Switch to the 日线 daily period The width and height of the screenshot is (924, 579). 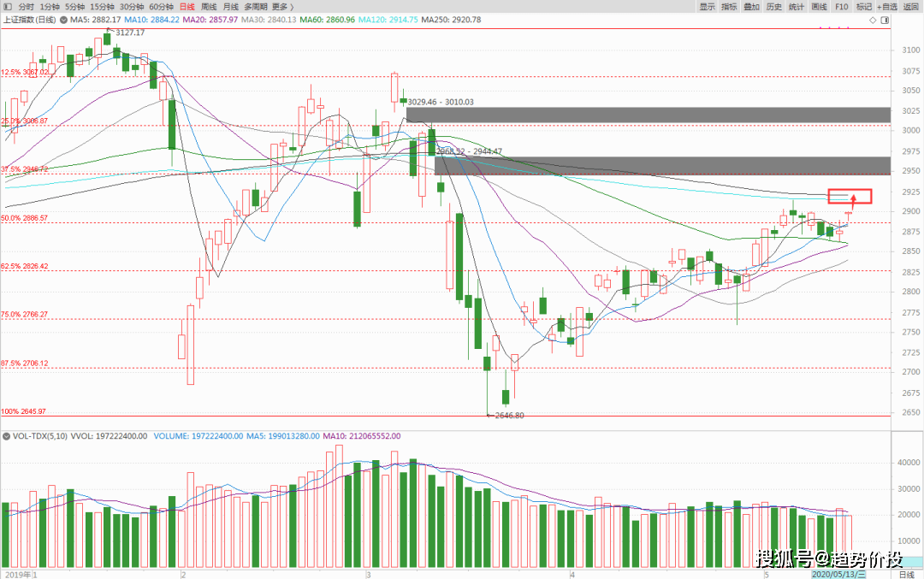coord(187,6)
